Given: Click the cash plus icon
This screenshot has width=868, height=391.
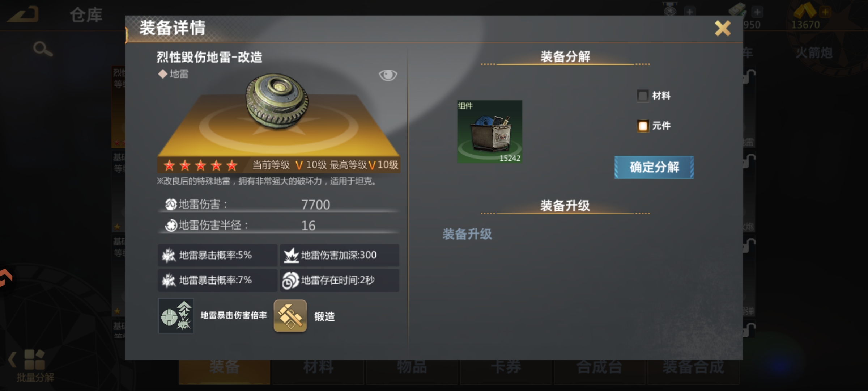Looking at the screenshot, I should point(757,12).
